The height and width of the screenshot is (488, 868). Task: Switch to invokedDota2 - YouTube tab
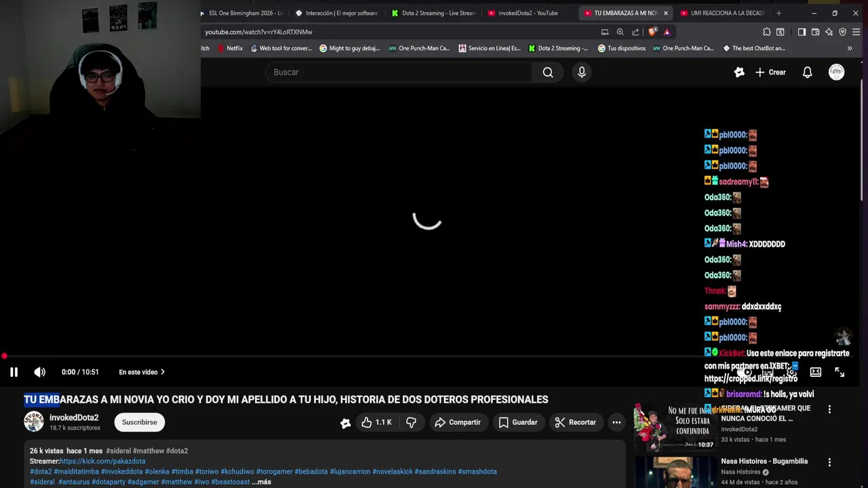coord(528,13)
